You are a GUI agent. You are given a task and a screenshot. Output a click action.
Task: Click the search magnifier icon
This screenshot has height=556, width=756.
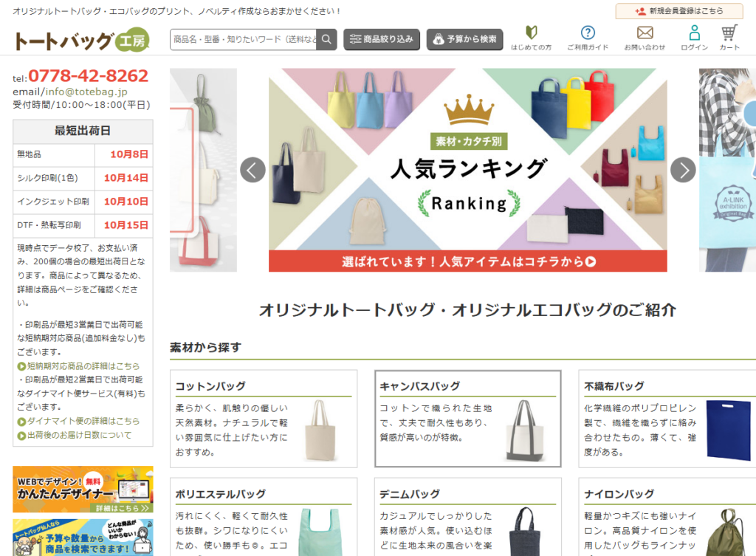pyautogui.click(x=326, y=40)
